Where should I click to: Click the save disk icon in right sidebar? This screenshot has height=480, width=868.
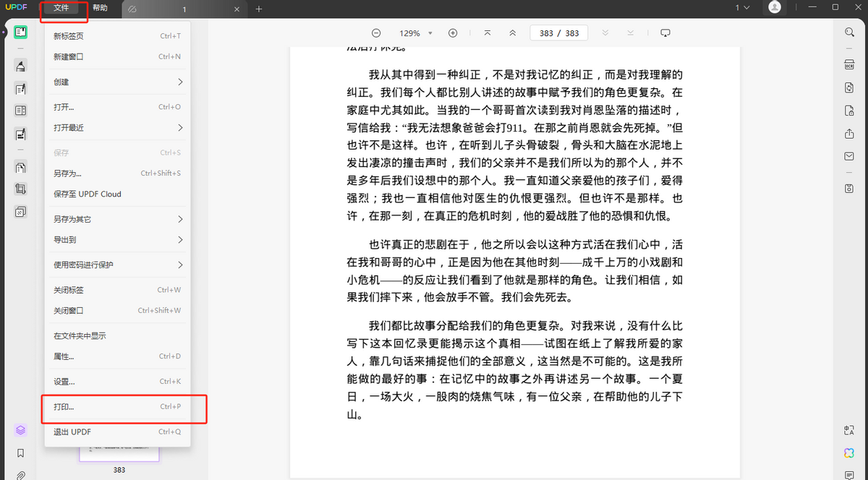pyautogui.click(x=849, y=188)
